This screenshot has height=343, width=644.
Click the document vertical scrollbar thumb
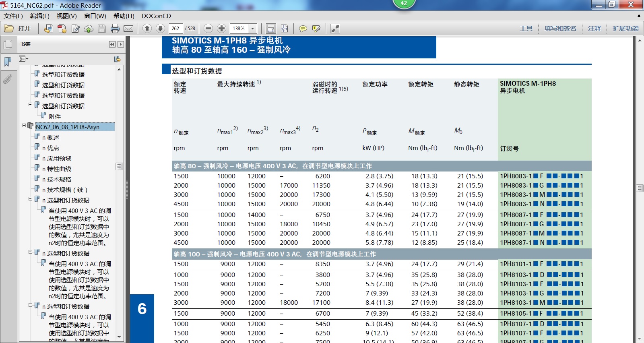[x=640, y=188]
